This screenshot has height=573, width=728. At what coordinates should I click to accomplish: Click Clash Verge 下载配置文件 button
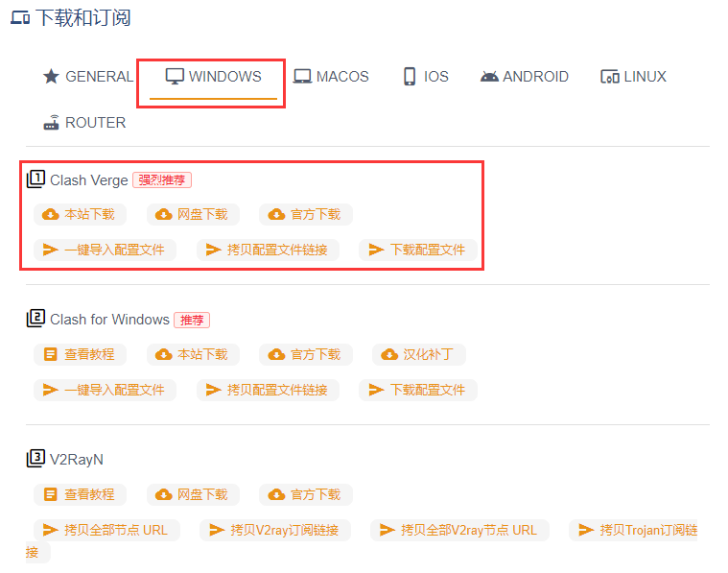coord(418,250)
